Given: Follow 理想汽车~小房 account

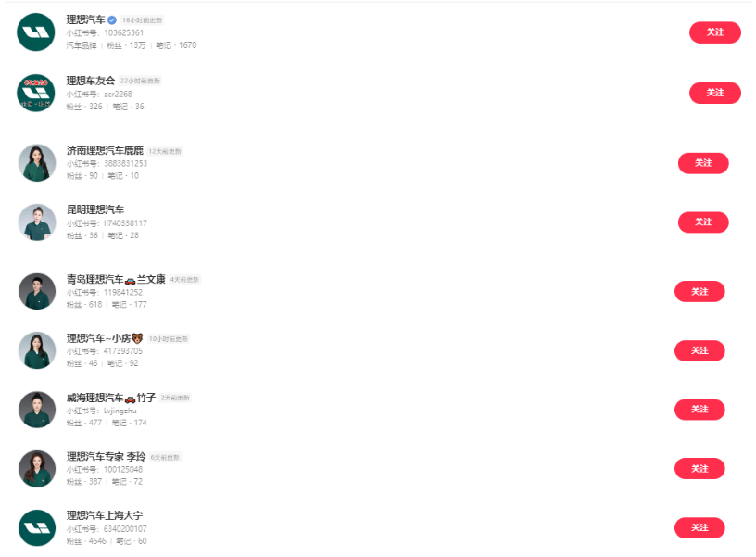Looking at the screenshot, I should [699, 350].
